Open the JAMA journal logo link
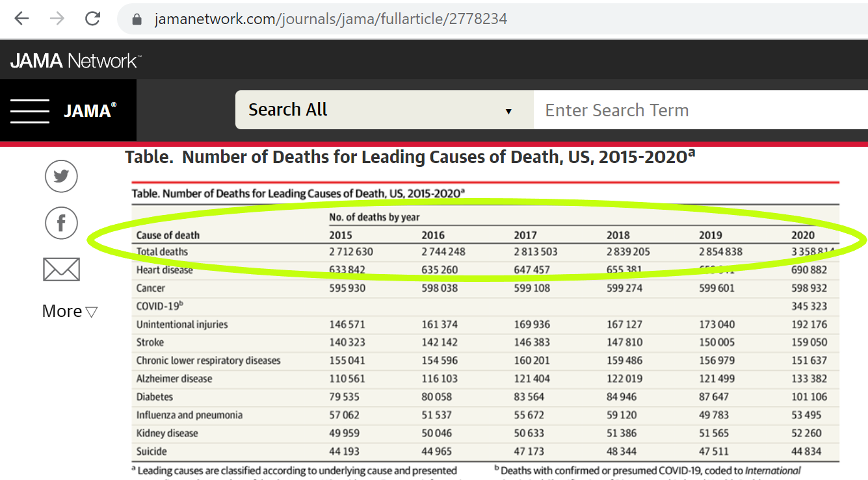Screen dimensions: 868x480 tap(90, 110)
